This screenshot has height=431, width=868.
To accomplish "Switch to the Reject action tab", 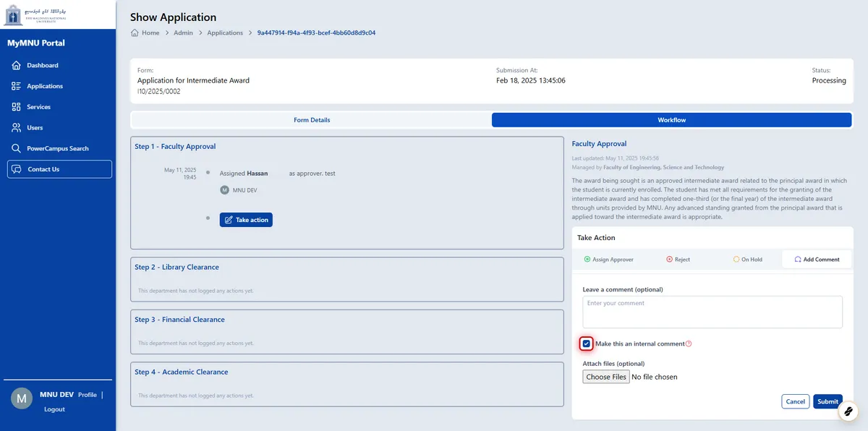I will pyautogui.click(x=678, y=260).
